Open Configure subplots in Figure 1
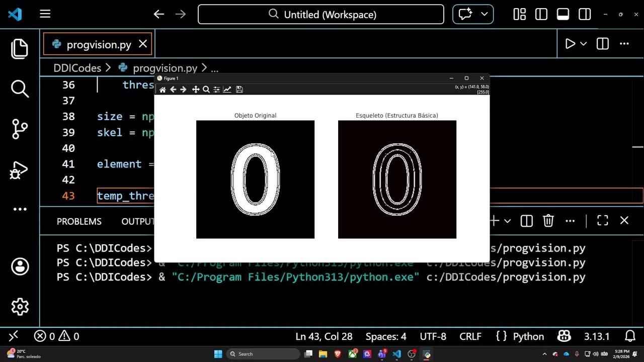Image resolution: width=644 pixels, height=362 pixels. tap(217, 89)
